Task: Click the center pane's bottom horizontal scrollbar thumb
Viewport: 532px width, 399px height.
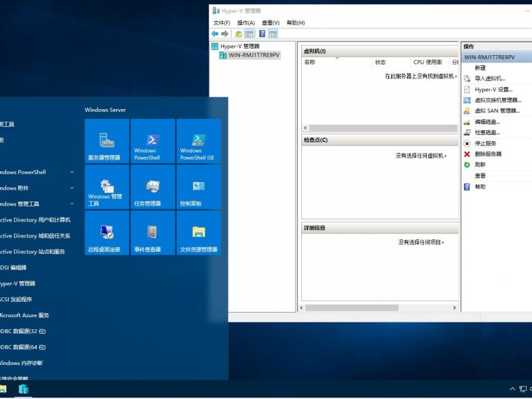Action: pyautogui.click(x=352, y=308)
